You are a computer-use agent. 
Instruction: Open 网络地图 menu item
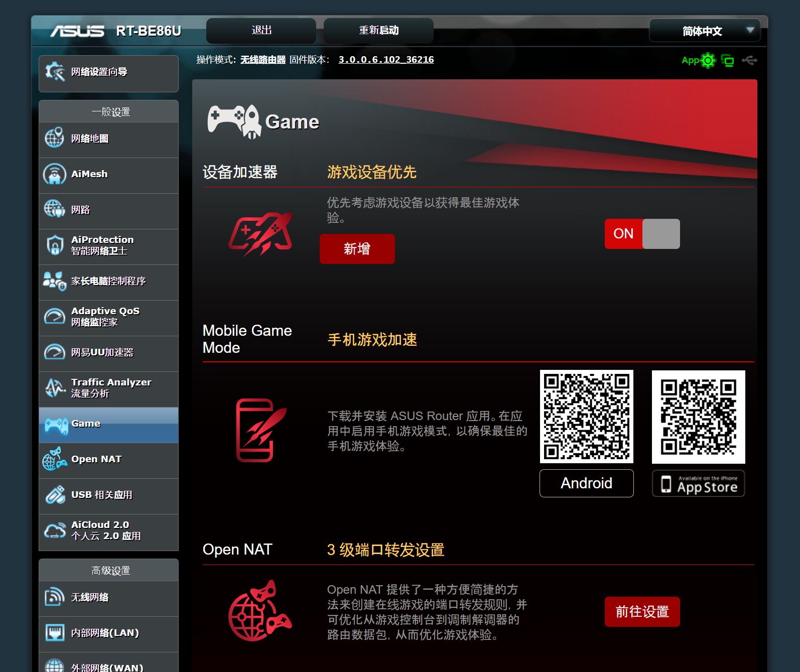pyautogui.click(x=108, y=139)
